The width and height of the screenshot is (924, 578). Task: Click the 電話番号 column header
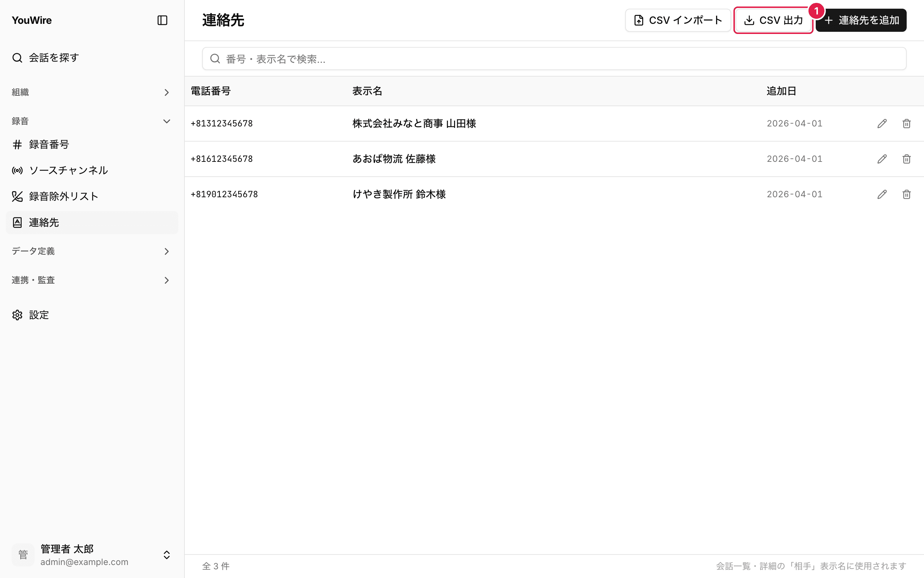211,91
